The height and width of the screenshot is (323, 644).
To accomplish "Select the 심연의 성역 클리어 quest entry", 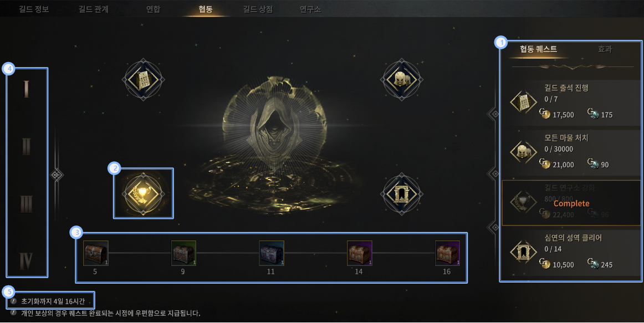I will pos(571,253).
